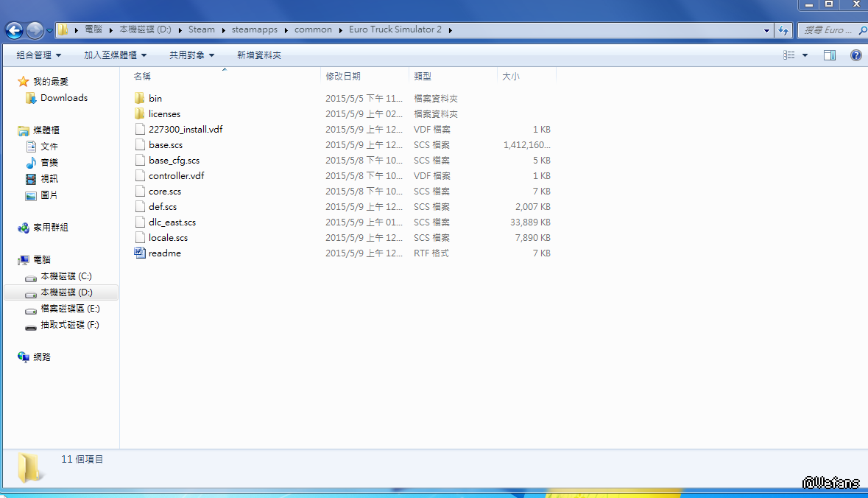This screenshot has height=498, width=868.
Task: Select the 227300_install.vdf file icon
Action: pyautogui.click(x=139, y=129)
